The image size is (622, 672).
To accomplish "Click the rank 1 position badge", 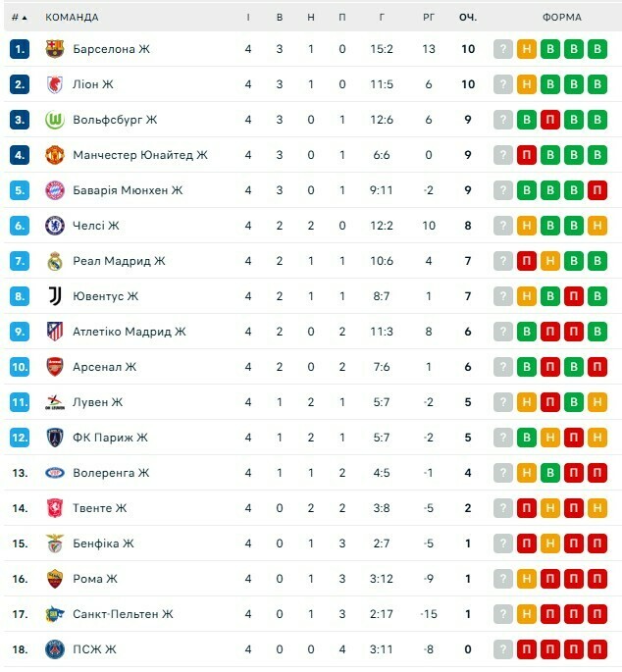I will tap(20, 49).
